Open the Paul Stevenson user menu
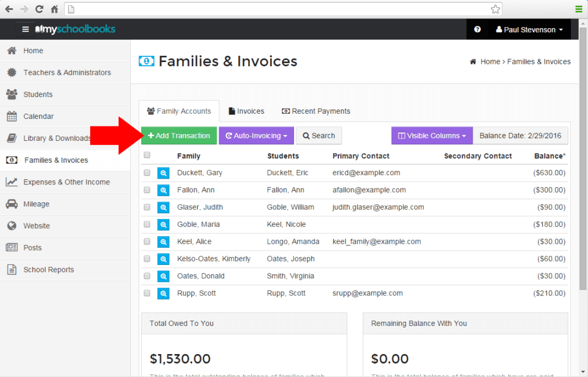The image size is (588, 377). point(529,29)
